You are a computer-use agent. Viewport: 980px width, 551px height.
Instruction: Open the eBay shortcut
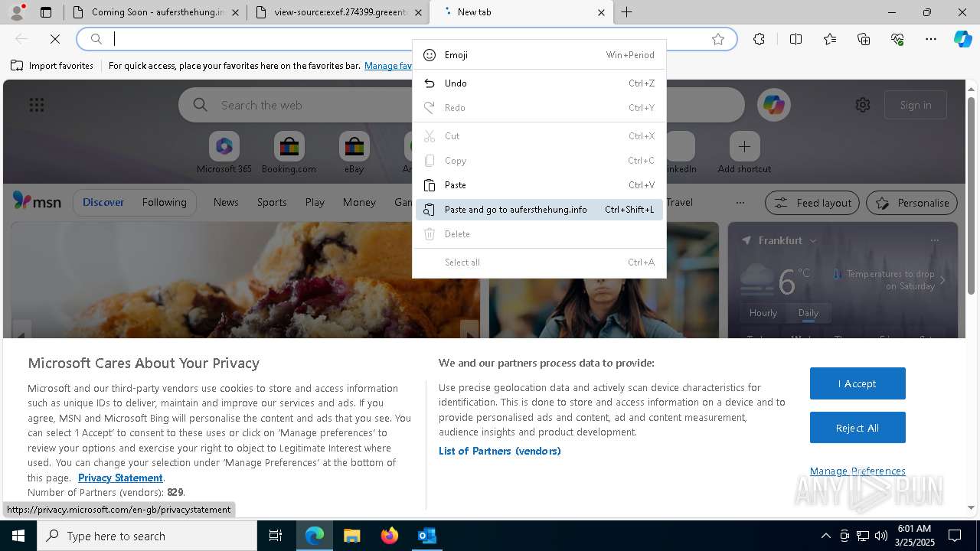coord(354,153)
